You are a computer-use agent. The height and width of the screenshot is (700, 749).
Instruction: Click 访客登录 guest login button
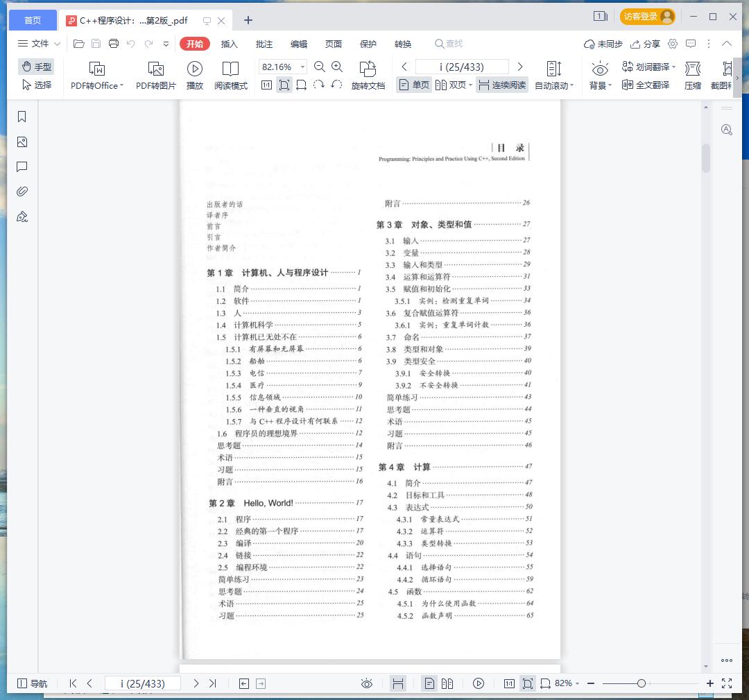(x=647, y=16)
